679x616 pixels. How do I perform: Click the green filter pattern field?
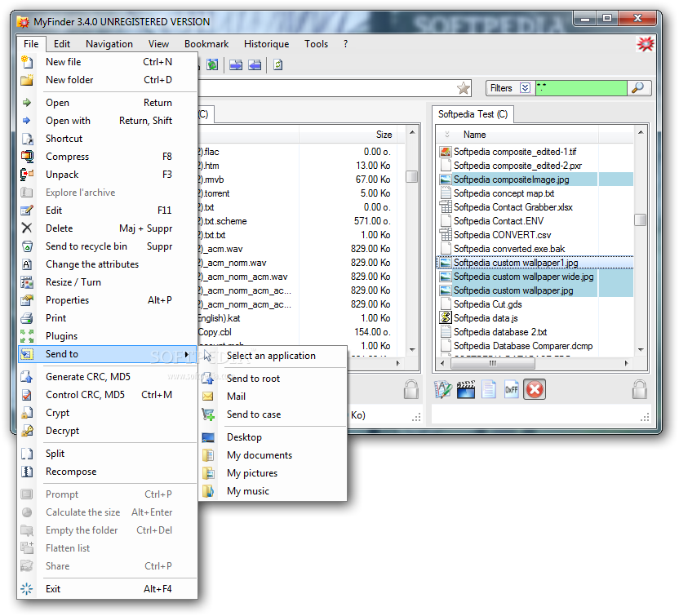pyautogui.click(x=581, y=88)
